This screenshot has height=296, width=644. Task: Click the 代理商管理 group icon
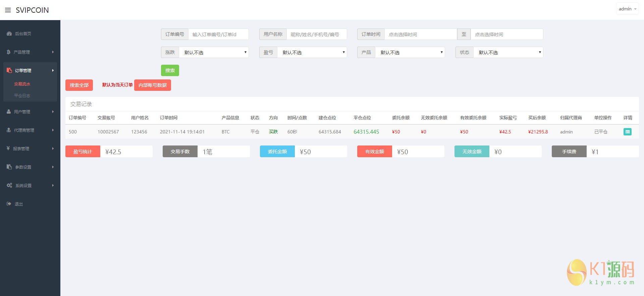[x=9, y=130]
